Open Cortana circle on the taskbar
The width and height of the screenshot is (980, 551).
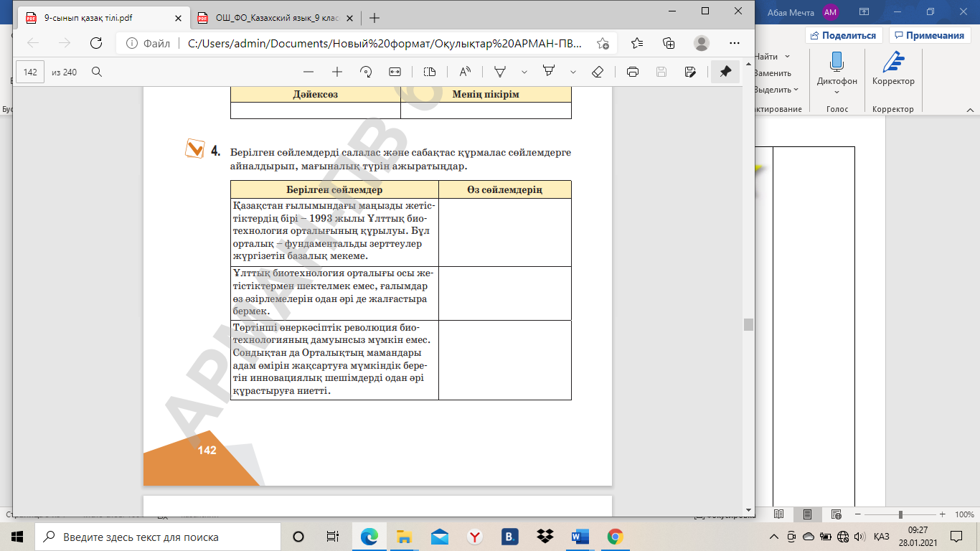pyautogui.click(x=298, y=537)
